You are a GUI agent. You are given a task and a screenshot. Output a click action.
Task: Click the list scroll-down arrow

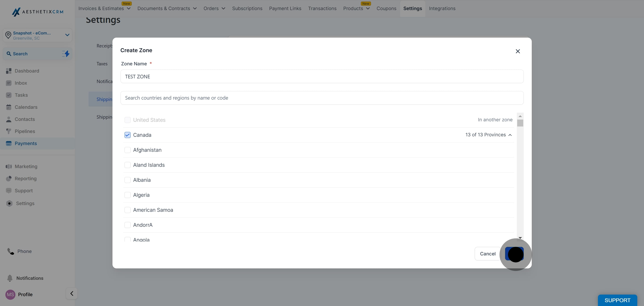[520, 238]
